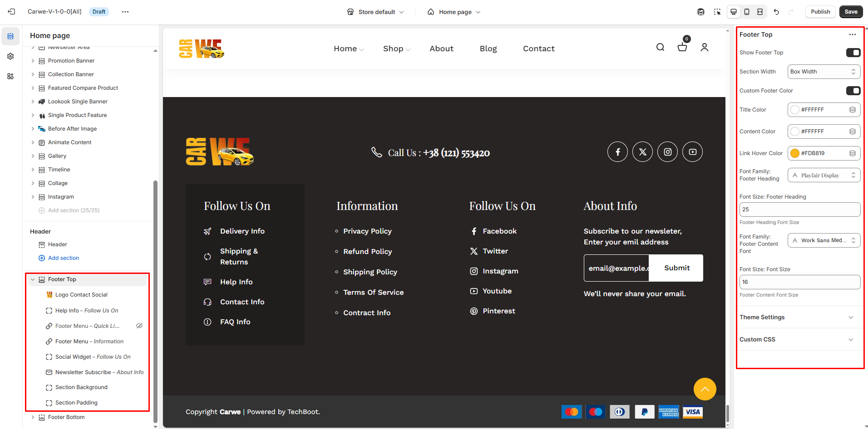868x429 pixels.
Task: Switch to mobile preview icon
Action: (x=747, y=12)
